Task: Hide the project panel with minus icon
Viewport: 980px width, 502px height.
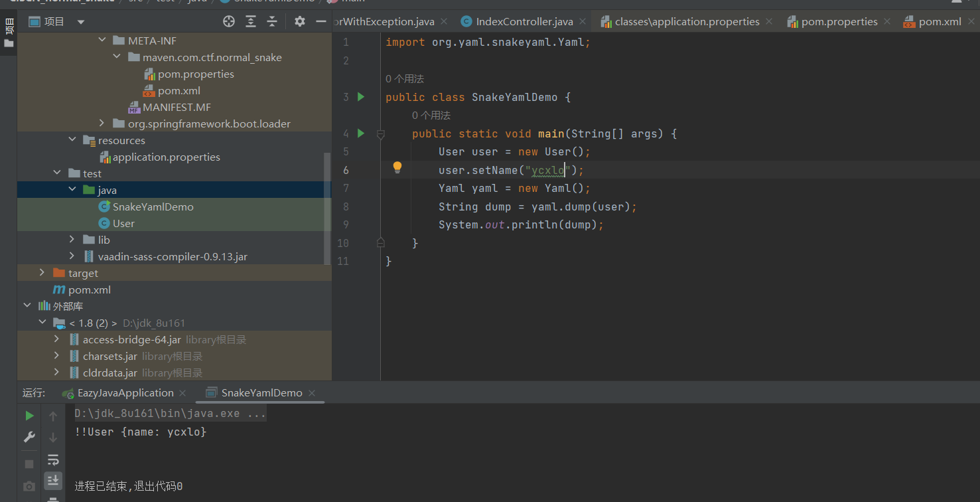Action: 321,22
